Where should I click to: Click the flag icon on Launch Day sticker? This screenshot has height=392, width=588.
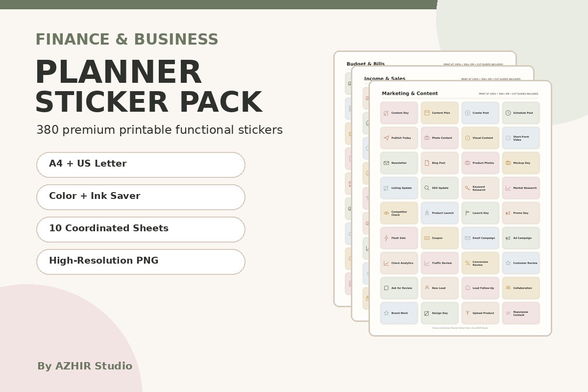tap(467, 213)
